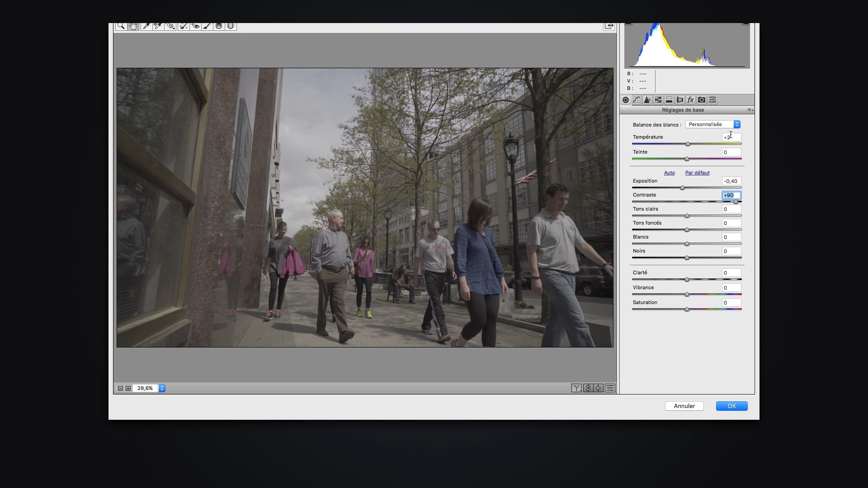The width and height of the screenshot is (868, 488).
Task: Open the Balance des blancs dropdown
Action: 712,124
